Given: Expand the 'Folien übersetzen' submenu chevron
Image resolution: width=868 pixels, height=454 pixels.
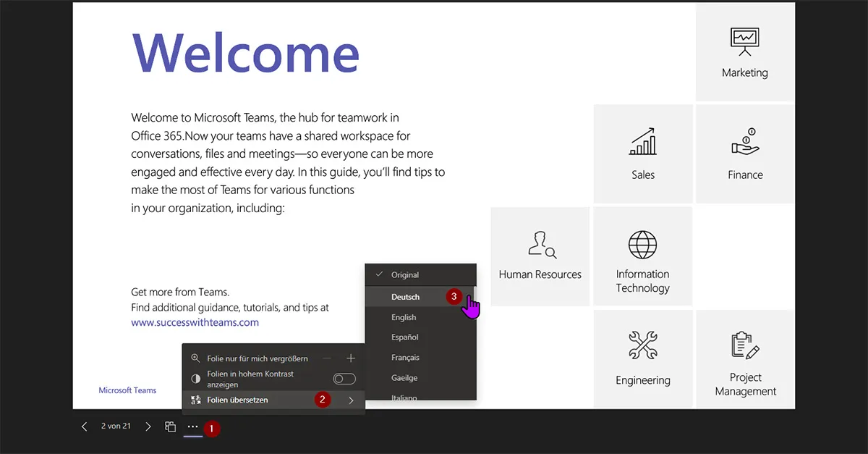Looking at the screenshot, I should point(352,400).
